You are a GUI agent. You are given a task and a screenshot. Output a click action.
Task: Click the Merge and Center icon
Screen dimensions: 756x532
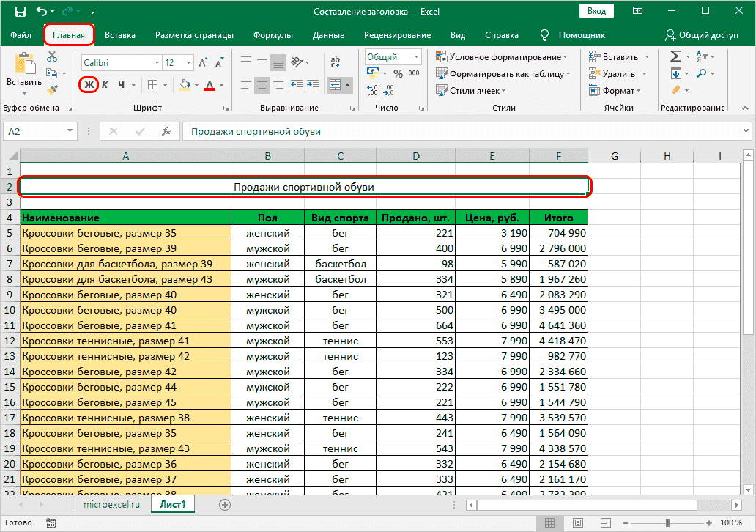335,85
